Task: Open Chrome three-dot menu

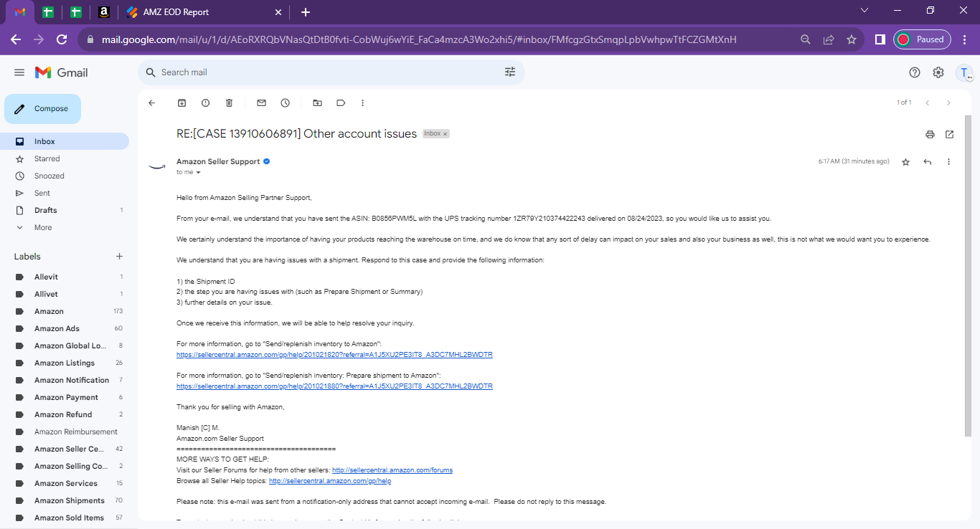Action: pos(963,39)
